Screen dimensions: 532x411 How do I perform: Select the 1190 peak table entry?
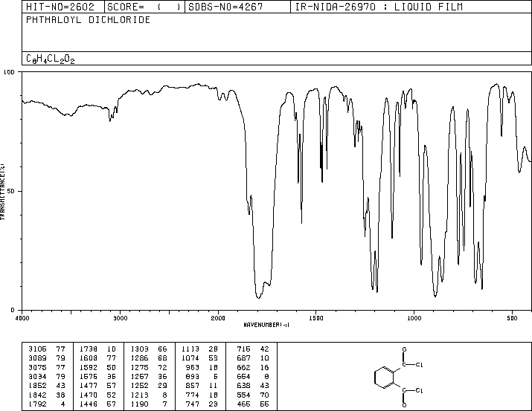pos(149,404)
